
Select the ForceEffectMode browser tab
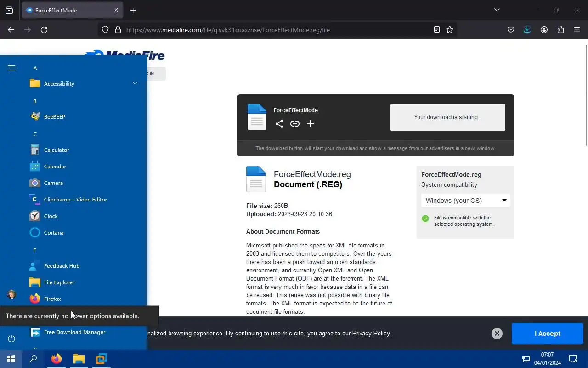tap(72, 10)
